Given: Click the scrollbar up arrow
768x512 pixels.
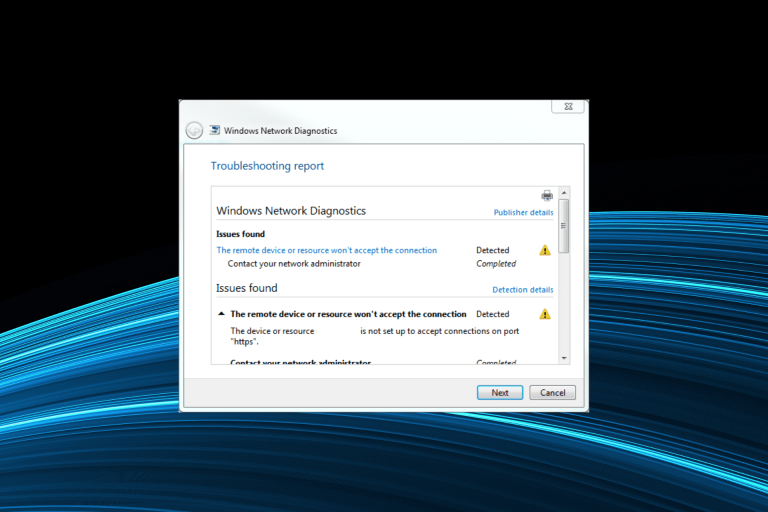Looking at the screenshot, I should [564, 193].
